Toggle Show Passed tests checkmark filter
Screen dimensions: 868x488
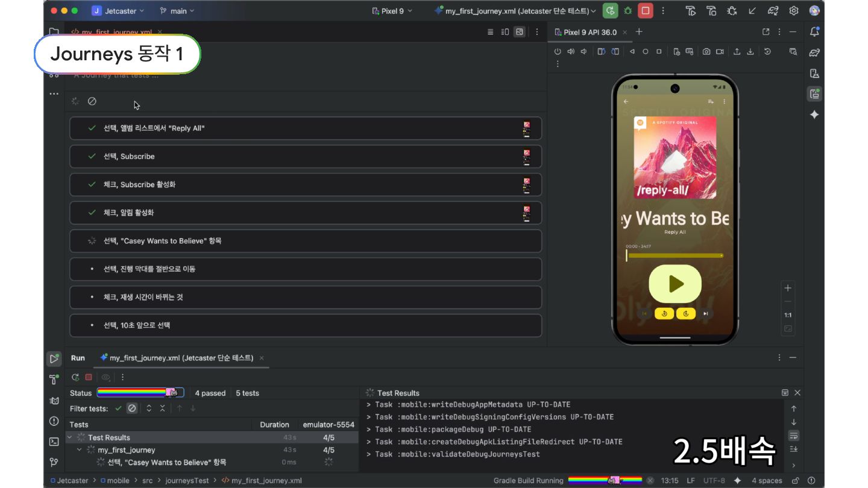coord(118,408)
